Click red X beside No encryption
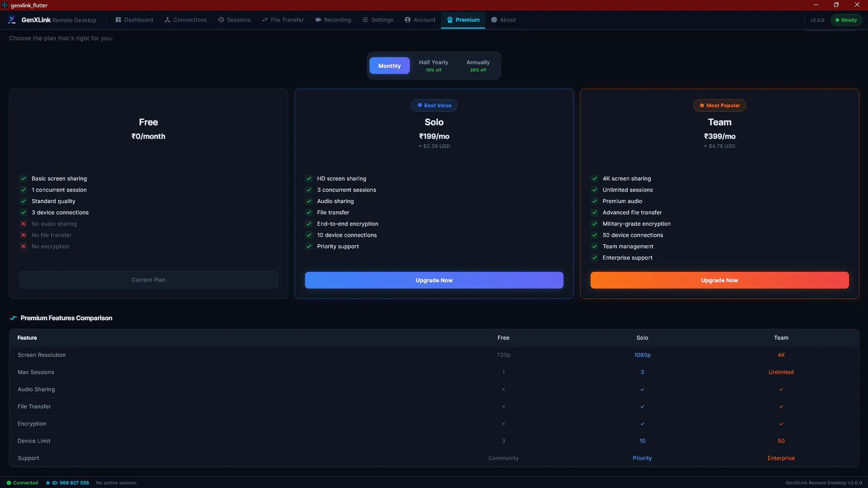868x488 pixels. click(x=24, y=246)
